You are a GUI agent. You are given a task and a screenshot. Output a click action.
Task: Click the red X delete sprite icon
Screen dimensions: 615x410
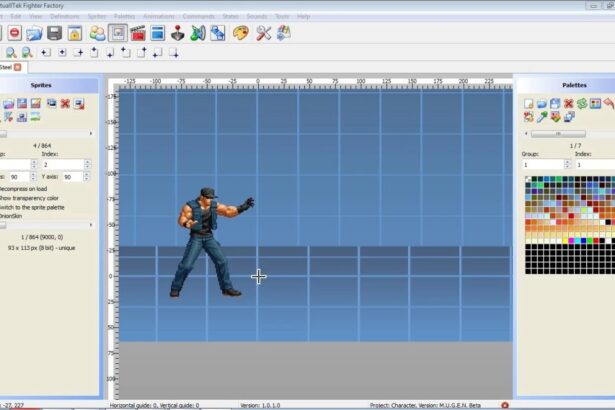[65, 103]
